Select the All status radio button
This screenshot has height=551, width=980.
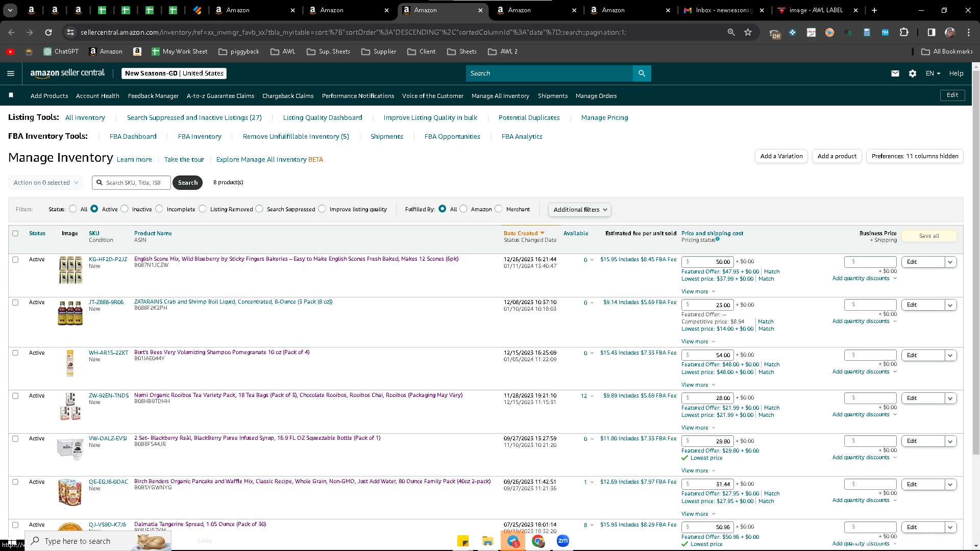[73, 209]
